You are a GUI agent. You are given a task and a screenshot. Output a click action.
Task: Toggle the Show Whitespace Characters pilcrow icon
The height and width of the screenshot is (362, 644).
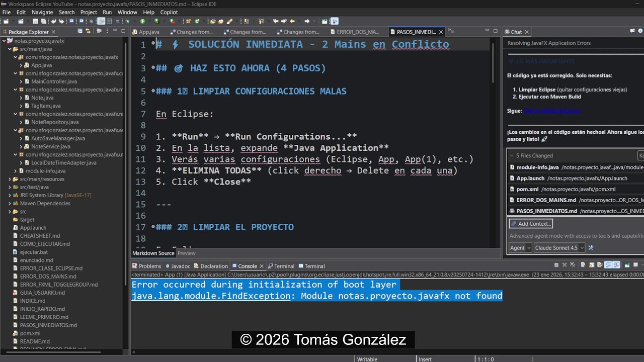pyautogui.click(x=117, y=22)
